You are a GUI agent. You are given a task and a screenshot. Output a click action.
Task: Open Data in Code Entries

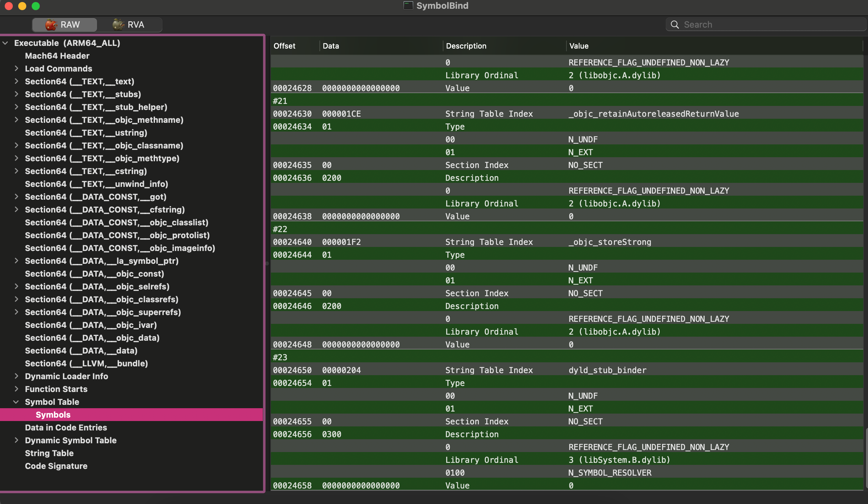(x=66, y=427)
